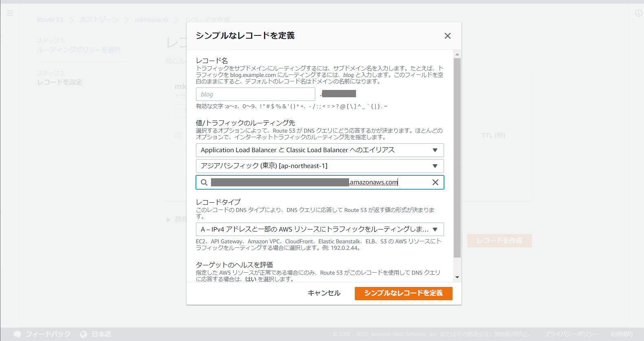Screen dimensions: 644x341
Task: Click the ターゲットのヘルスを評価 heading
Action: click(x=234, y=265)
